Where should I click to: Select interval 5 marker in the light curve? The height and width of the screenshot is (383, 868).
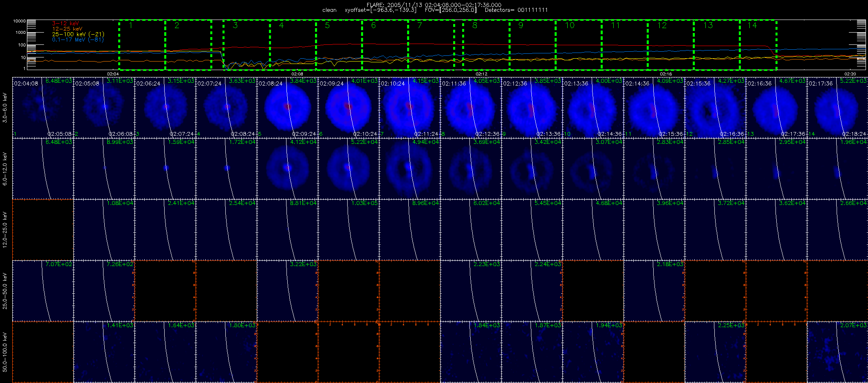[327, 25]
